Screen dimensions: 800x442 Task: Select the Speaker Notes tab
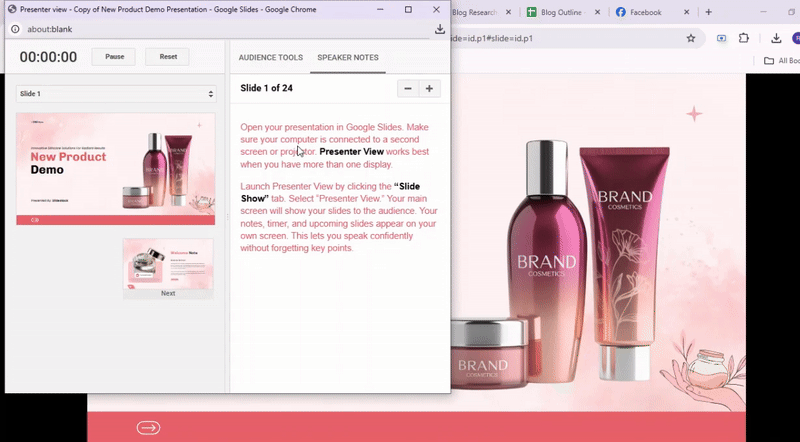[347, 58]
